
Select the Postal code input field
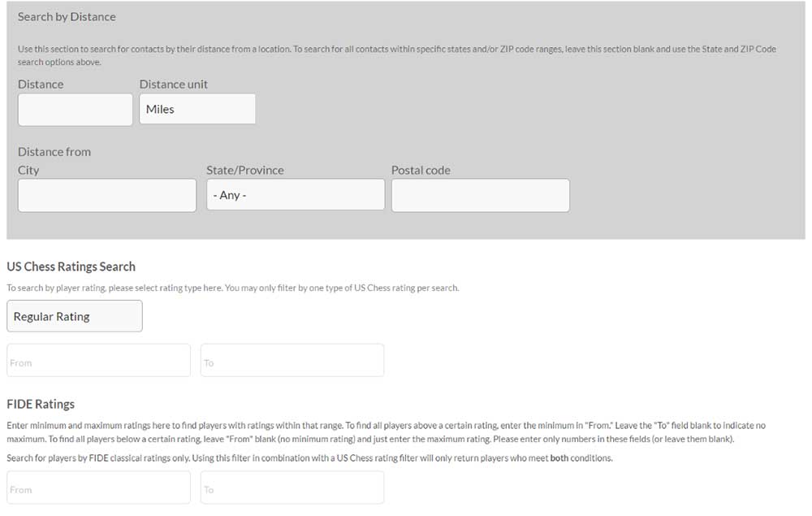[480, 194]
